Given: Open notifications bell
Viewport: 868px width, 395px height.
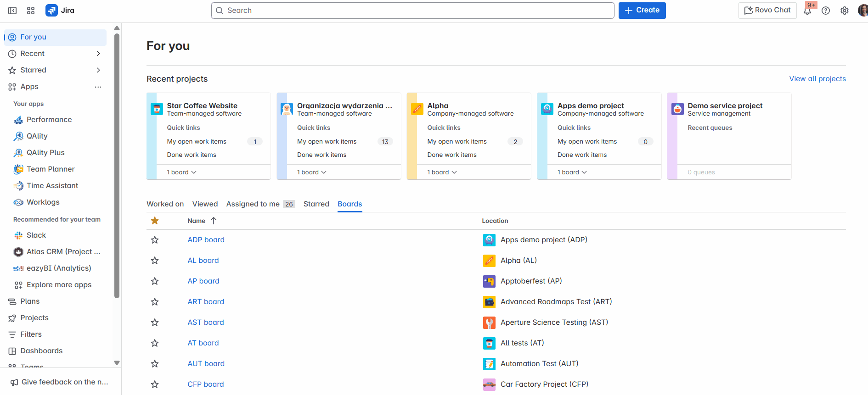Looking at the screenshot, I should pos(807,11).
